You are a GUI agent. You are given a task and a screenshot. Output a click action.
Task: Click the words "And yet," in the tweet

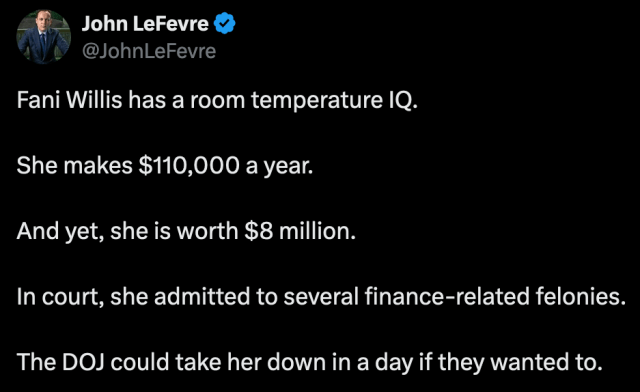60,232
